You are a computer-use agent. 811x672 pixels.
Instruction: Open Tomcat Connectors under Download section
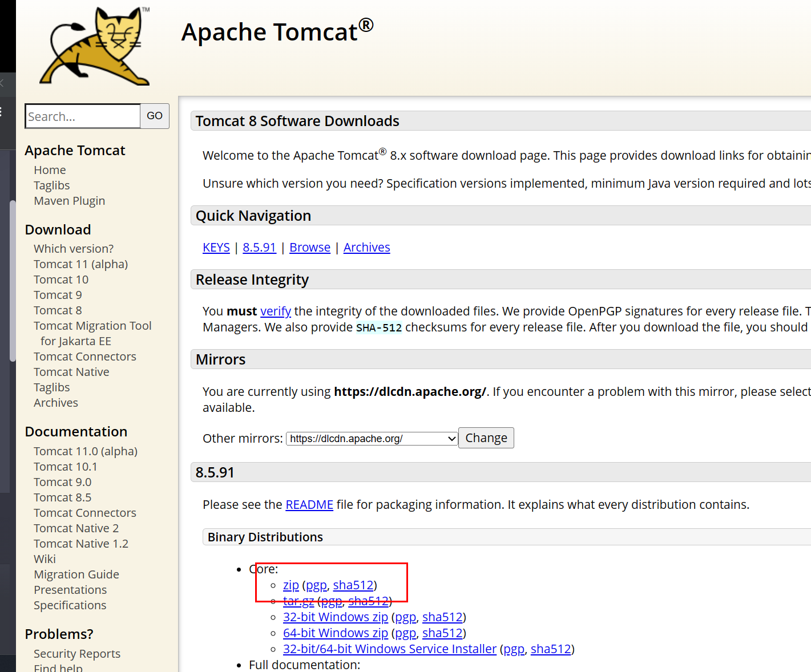[x=85, y=357]
